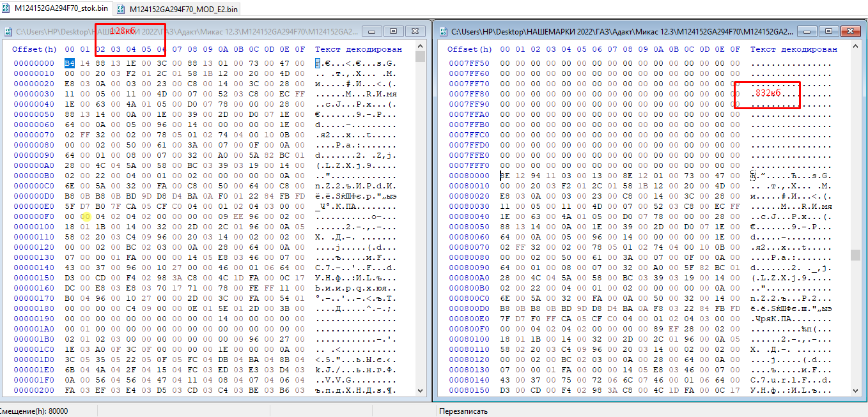
Task: Click the document icon in left window title bar
Action: (8, 31)
